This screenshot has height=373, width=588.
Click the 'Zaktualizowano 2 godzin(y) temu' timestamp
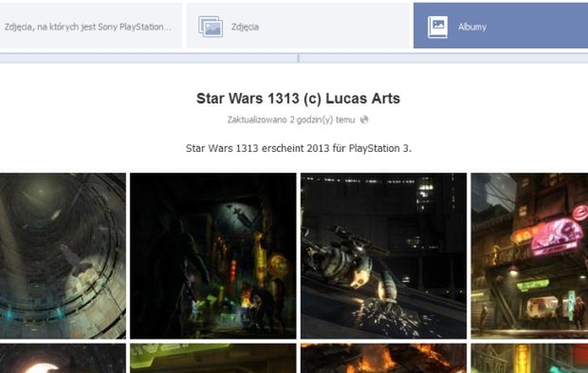coord(291,120)
